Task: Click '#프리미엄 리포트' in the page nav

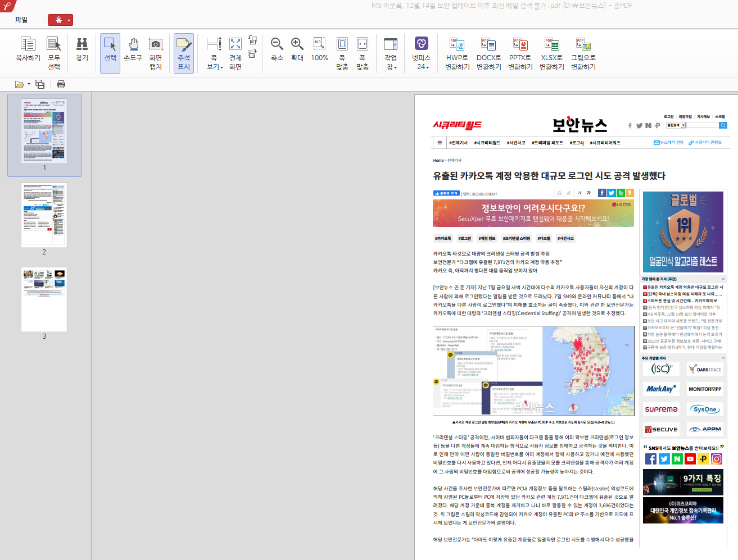Action: pyautogui.click(x=547, y=143)
